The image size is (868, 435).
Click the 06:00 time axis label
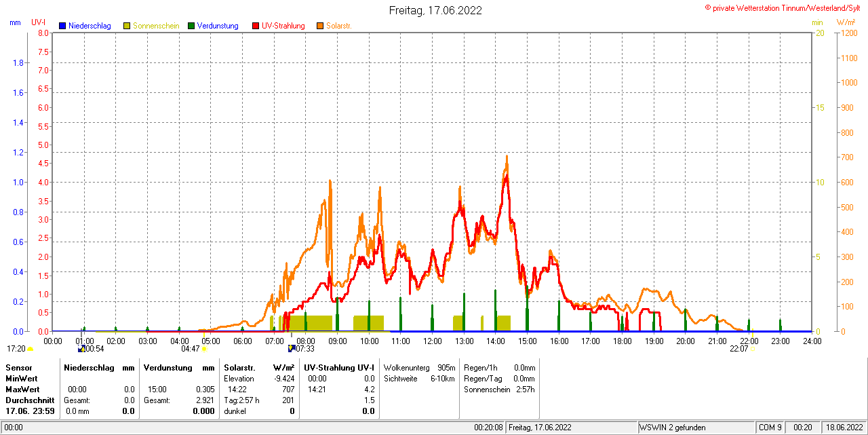click(243, 341)
